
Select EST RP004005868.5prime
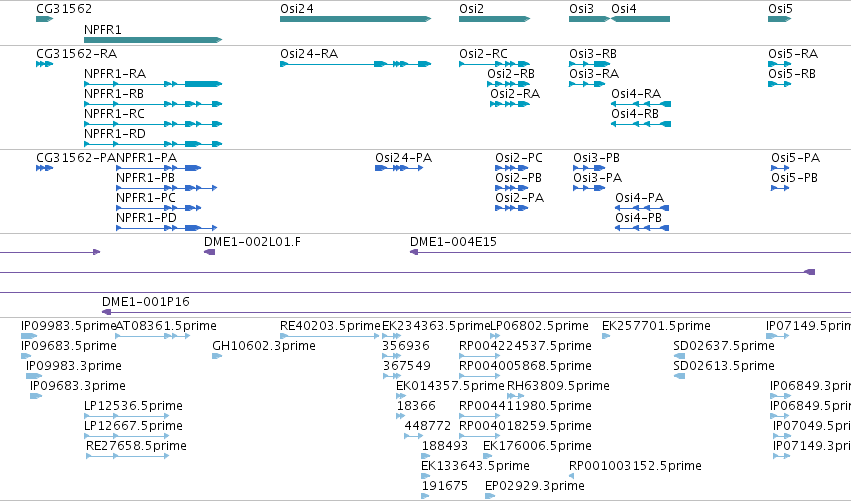pyautogui.click(x=479, y=376)
